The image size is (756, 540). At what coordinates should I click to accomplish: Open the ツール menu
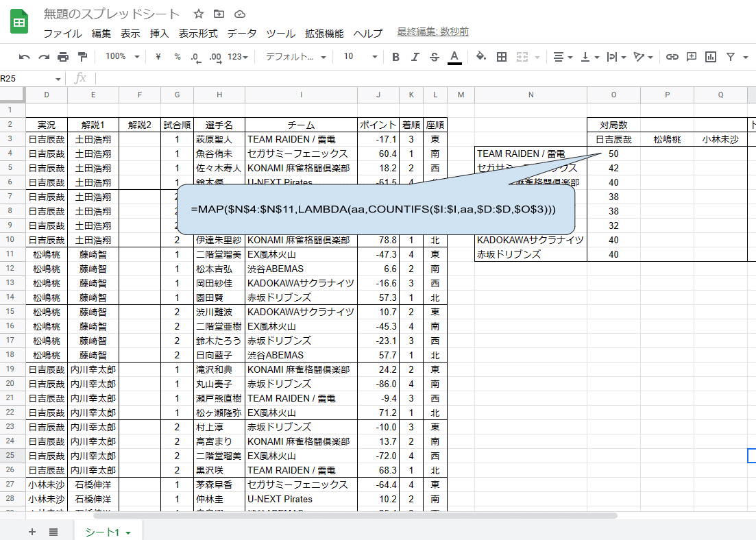(x=280, y=34)
